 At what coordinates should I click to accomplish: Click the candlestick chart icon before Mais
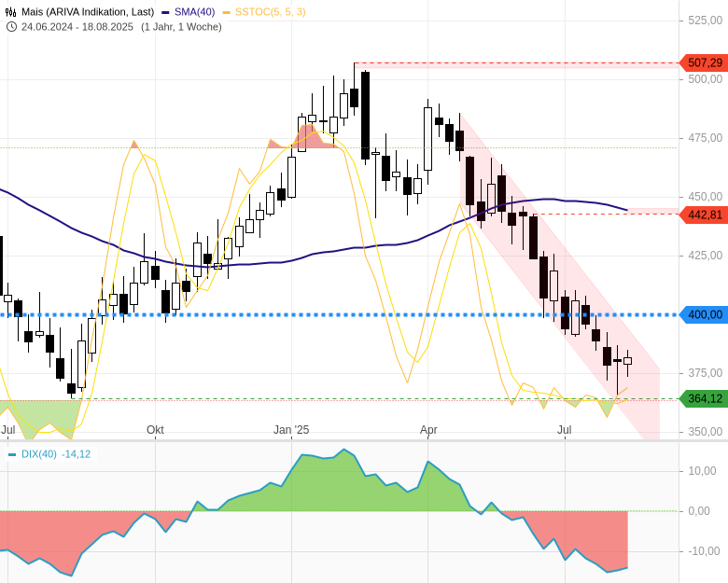10,12
